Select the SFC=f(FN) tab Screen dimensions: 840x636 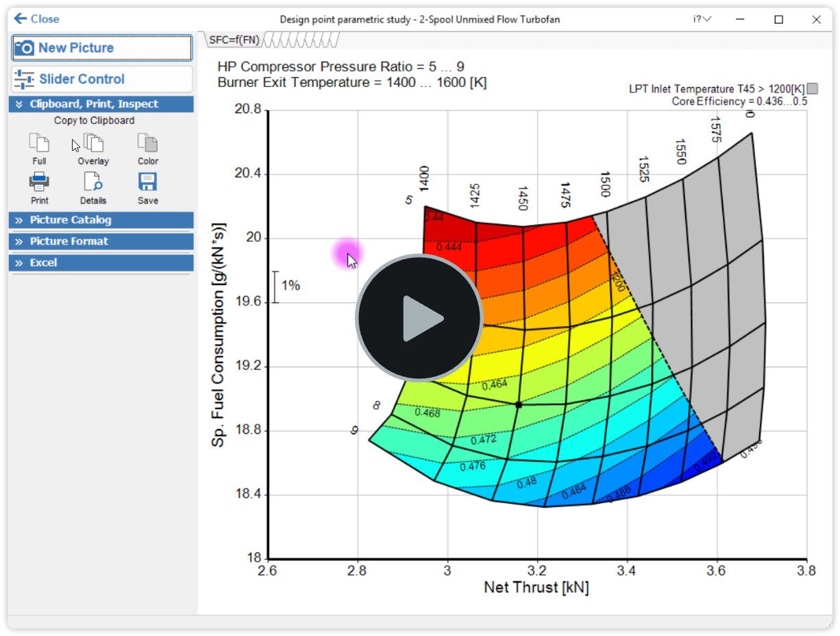tap(234, 40)
